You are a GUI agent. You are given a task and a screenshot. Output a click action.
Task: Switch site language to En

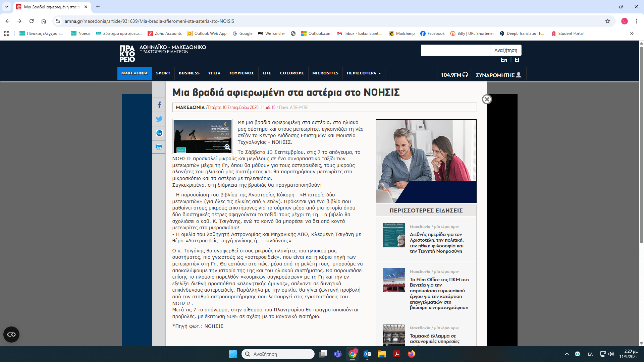coord(504,60)
